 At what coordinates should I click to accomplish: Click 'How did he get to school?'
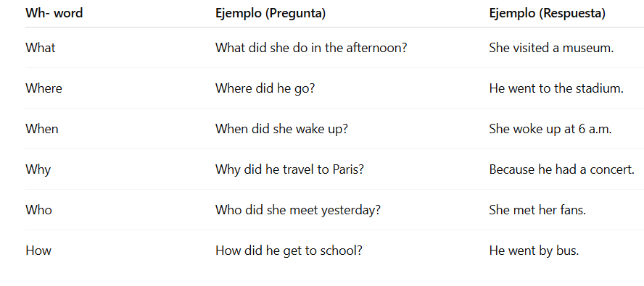tap(289, 251)
